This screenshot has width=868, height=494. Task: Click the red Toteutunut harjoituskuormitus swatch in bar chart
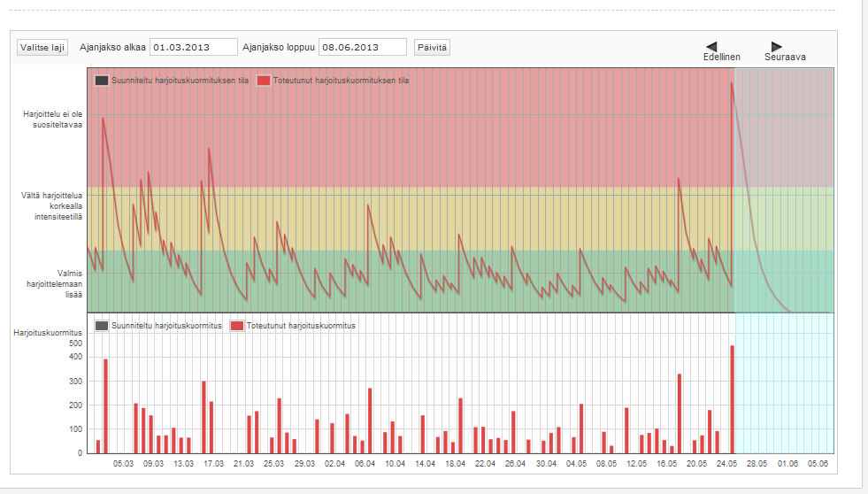click(x=237, y=326)
